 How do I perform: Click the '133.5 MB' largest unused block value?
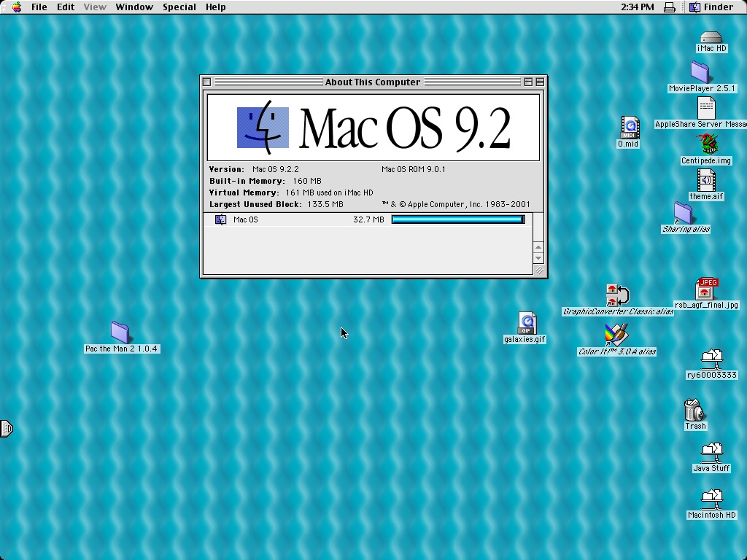[325, 204]
